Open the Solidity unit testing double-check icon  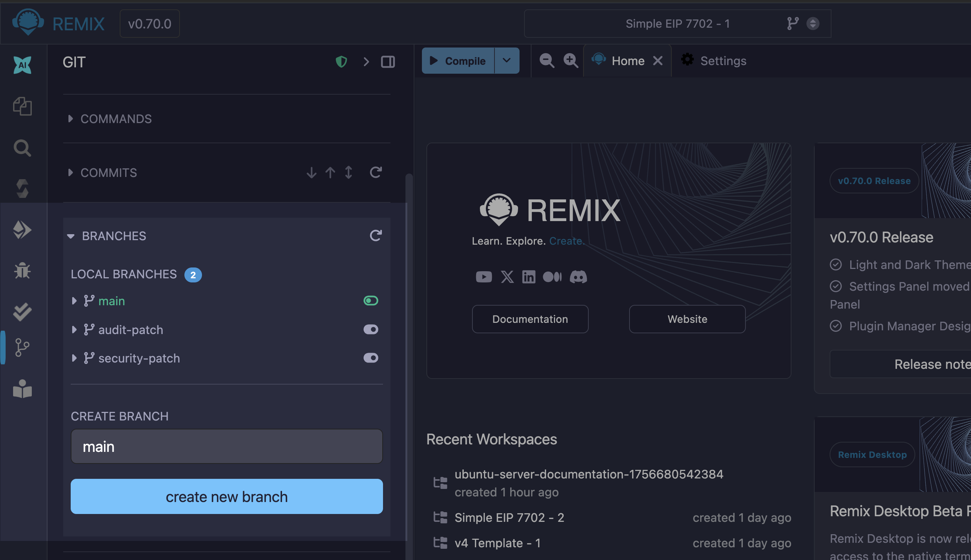[x=22, y=312]
